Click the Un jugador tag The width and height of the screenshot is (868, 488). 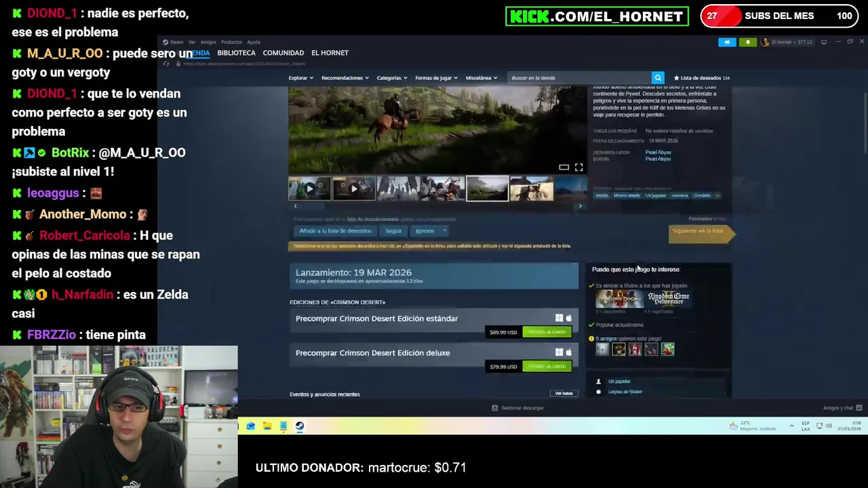[656, 196]
